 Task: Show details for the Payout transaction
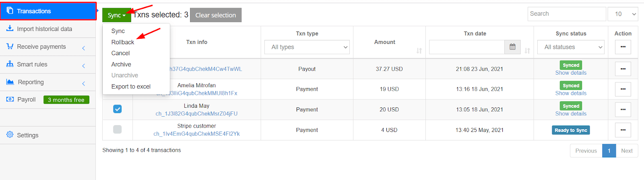pos(571,73)
